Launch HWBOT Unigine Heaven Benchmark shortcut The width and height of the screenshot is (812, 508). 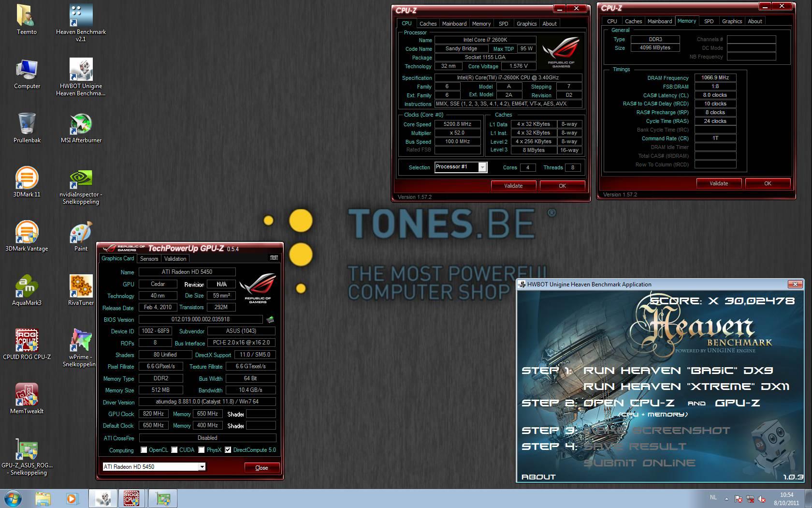click(81, 76)
